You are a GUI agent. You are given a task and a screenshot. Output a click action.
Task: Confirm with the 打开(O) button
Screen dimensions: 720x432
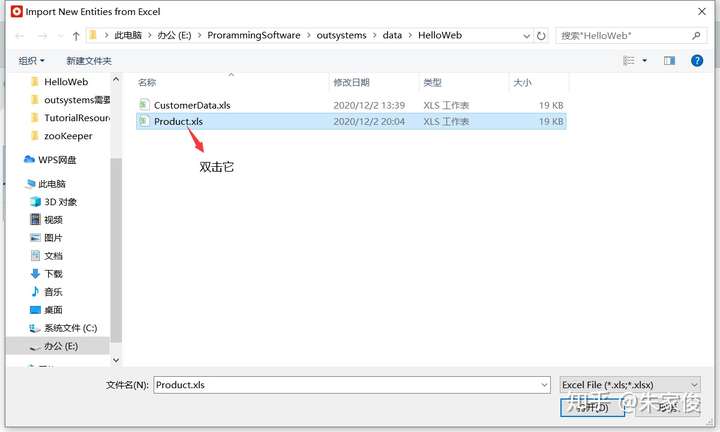tap(592, 407)
